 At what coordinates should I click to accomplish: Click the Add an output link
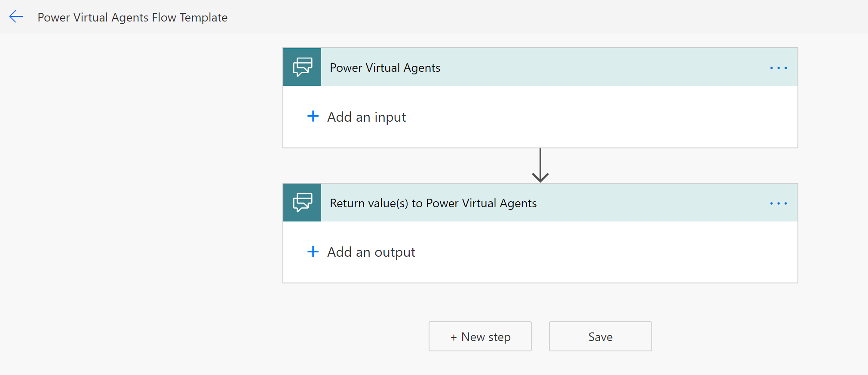click(371, 252)
